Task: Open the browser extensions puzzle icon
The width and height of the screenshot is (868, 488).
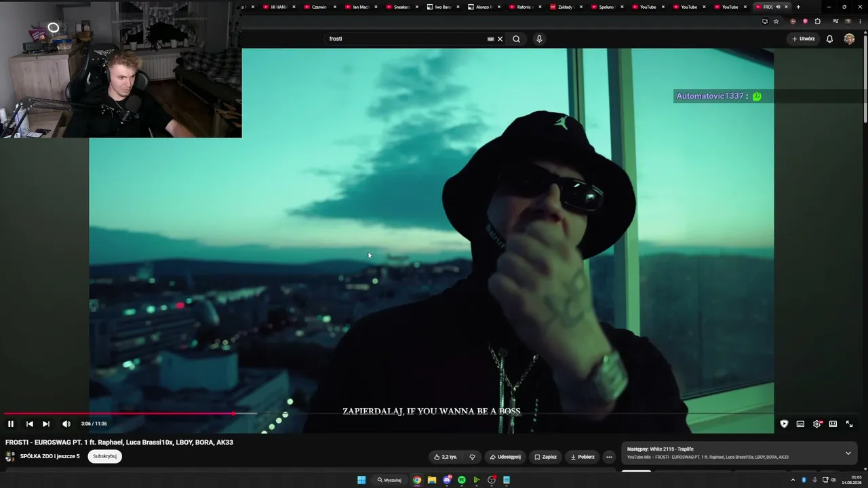Action: (x=817, y=21)
